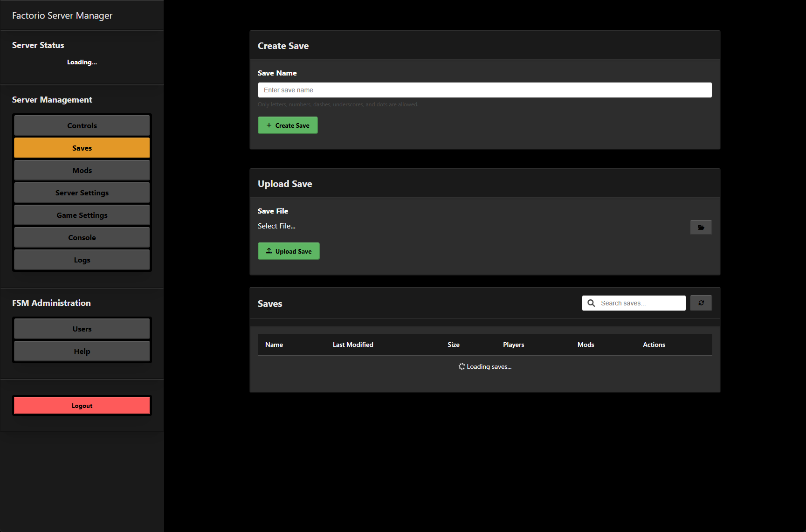This screenshot has height=532, width=806.
Task: Click the Server Status Loading... text
Action: (x=82, y=62)
